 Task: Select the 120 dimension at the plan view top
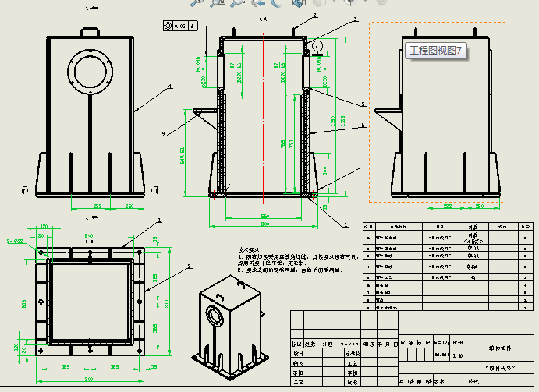44,227
